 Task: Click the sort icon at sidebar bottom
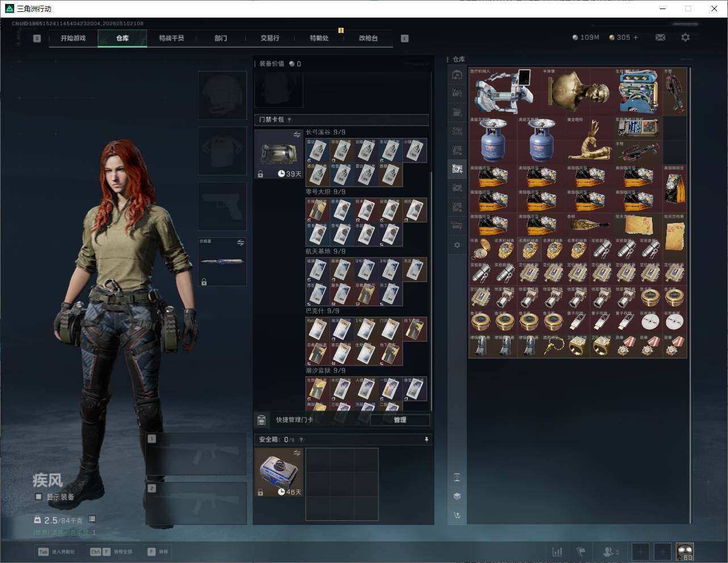[457, 515]
